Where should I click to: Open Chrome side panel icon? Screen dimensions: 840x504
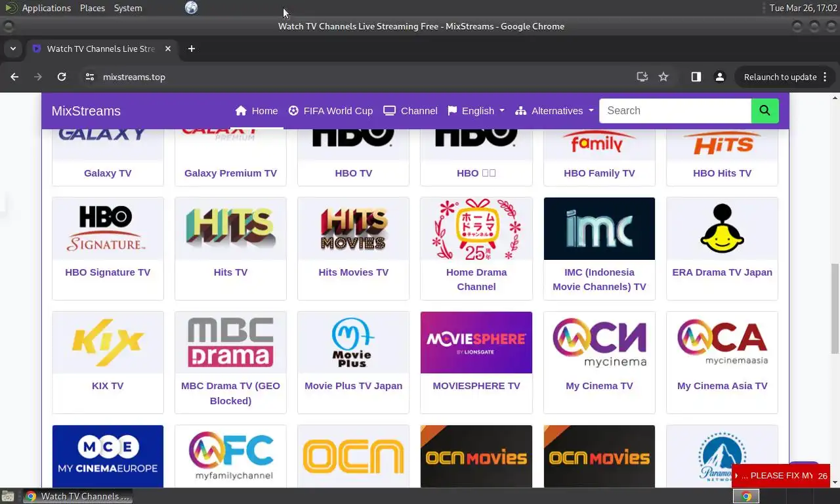coord(696,77)
